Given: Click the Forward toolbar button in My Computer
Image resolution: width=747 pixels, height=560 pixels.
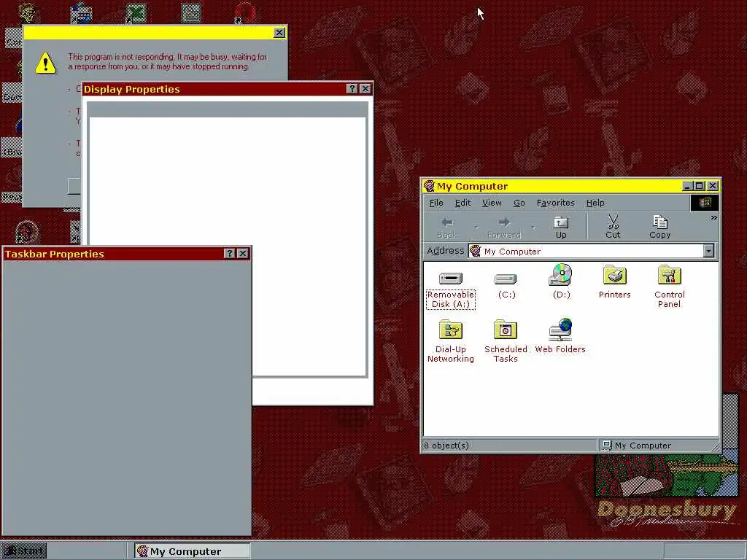Looking at the screenshot, I should 504,227.
